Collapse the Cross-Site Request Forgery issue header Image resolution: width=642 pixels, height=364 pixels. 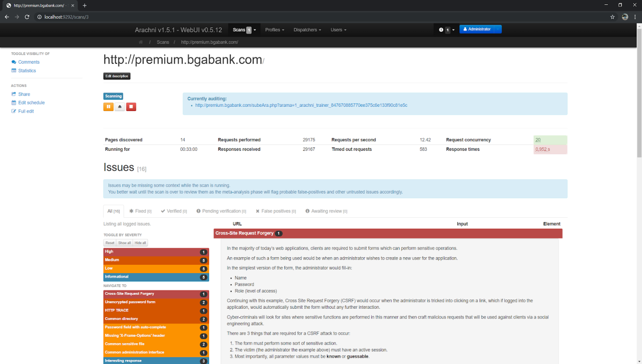coord(388,233)
